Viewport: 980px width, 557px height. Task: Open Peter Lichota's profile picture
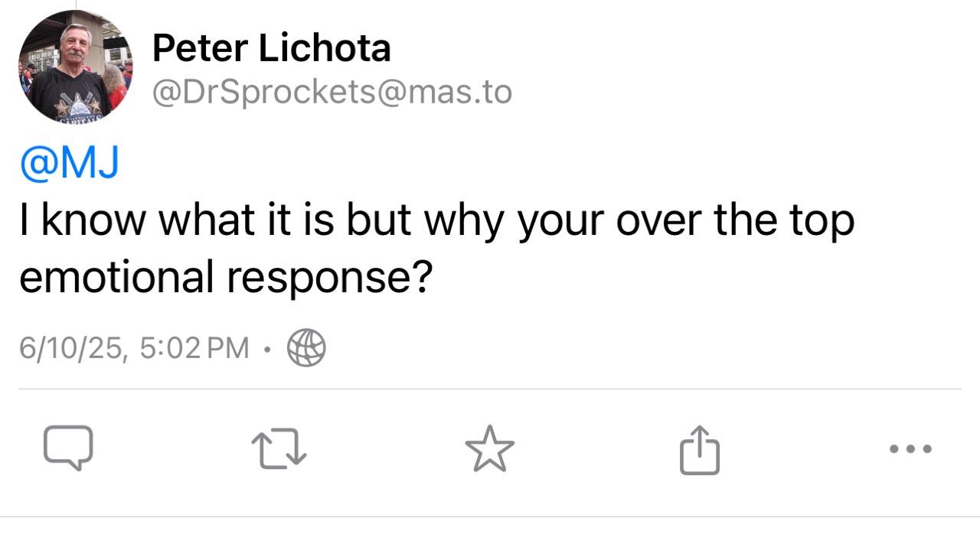(75, 67)
